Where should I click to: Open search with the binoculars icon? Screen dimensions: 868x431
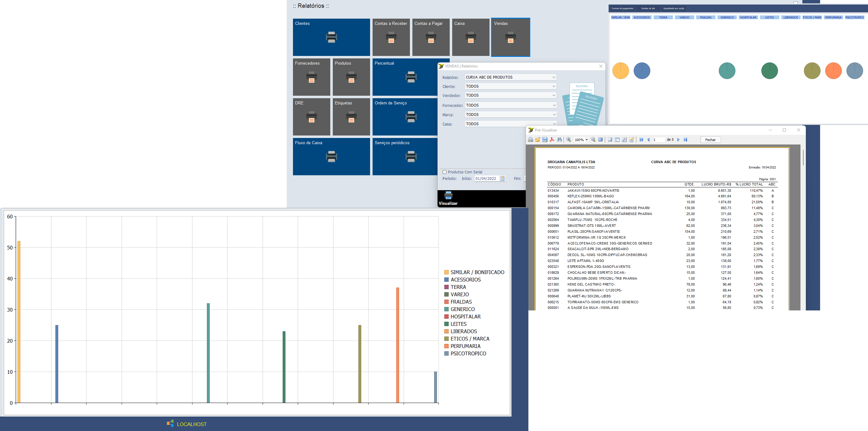(559, 140)
